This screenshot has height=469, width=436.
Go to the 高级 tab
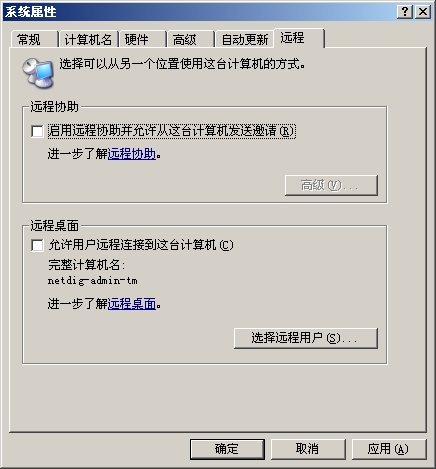190,39
